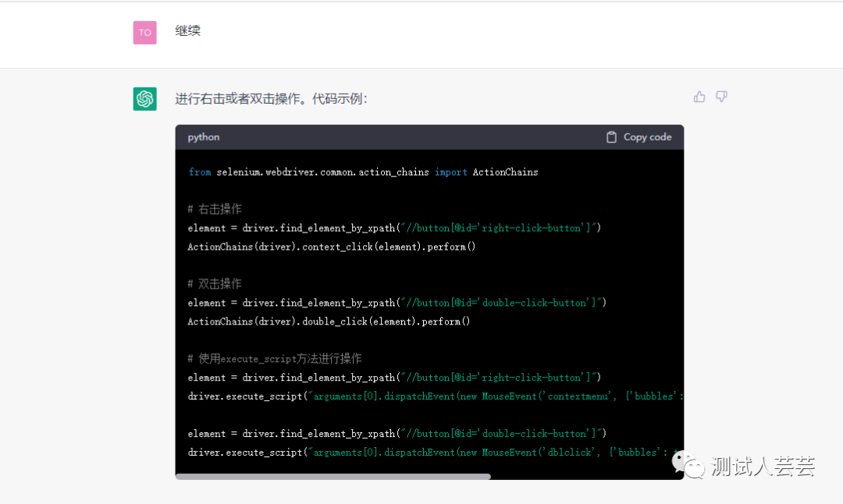The image size is (843, 504).
Task: Click the code block header bar
Action: [429, 137]
